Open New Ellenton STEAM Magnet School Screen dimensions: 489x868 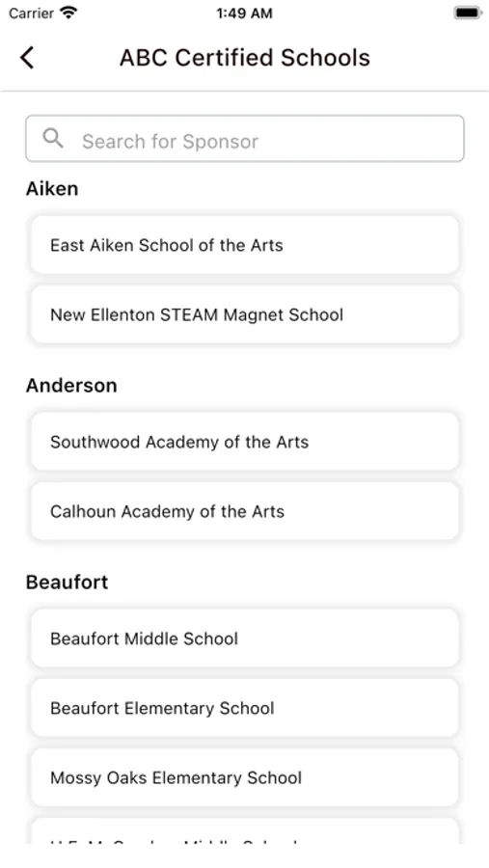245,314
